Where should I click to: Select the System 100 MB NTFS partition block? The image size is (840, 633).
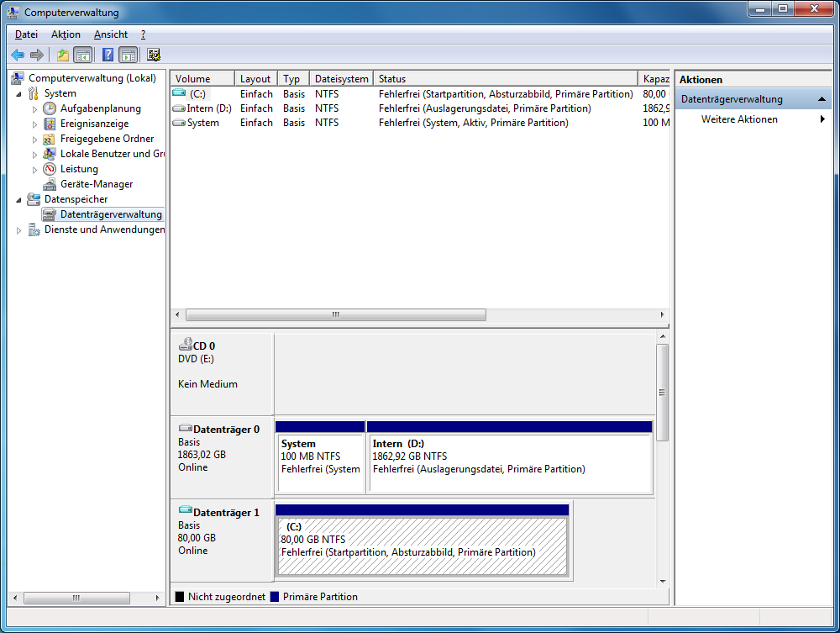tap(320, 458)
